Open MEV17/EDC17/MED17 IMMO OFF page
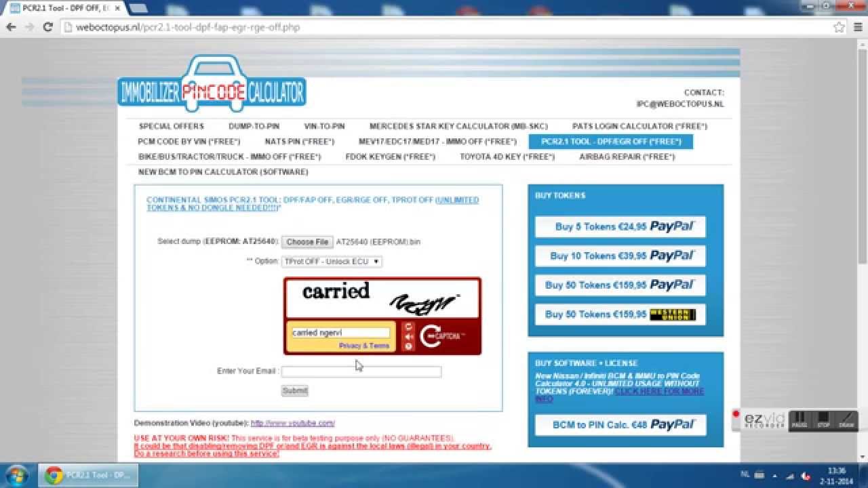 point(437,142)
